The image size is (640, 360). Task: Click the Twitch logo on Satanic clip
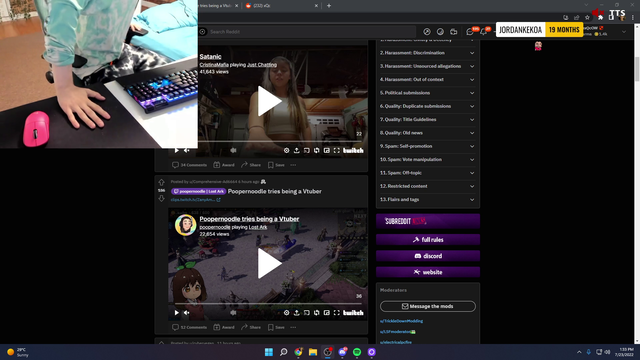(353, 151)
